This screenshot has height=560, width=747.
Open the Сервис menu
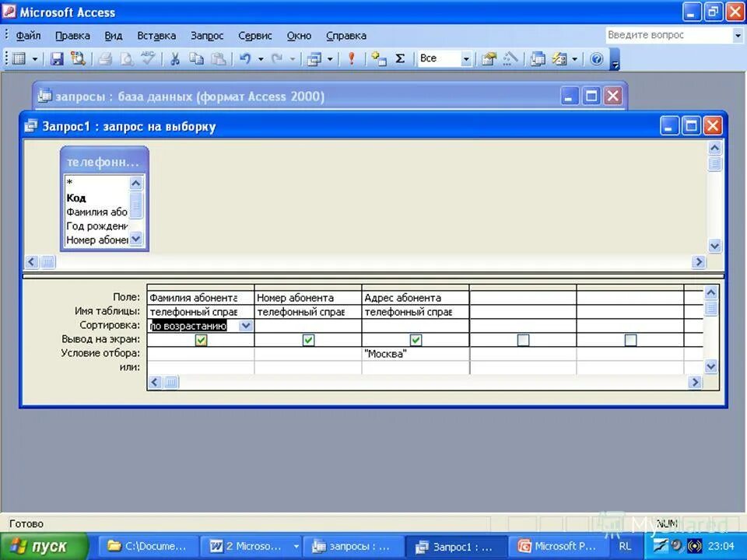(x=255, y=36)
